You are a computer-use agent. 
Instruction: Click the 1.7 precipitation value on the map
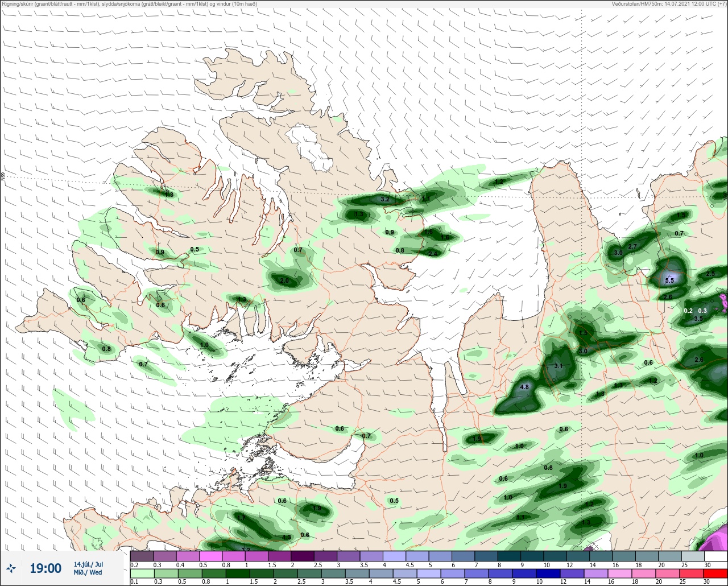coord(241,517)
